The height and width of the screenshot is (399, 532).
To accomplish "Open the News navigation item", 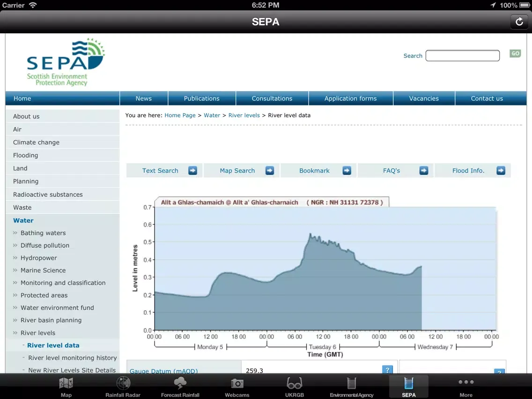I will coord(143,98).
